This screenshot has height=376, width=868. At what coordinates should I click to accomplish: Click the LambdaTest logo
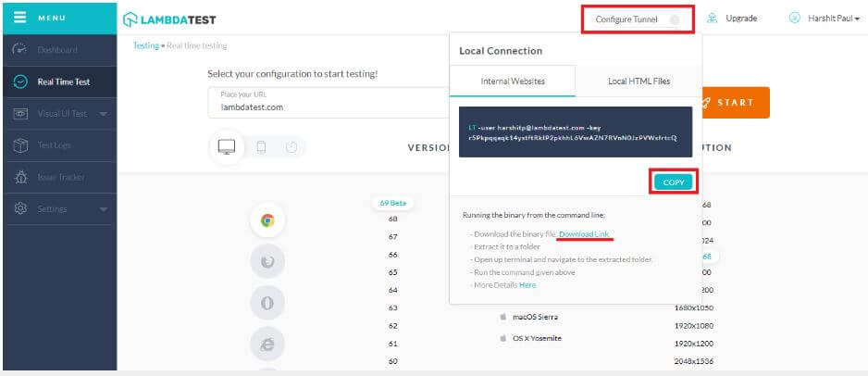point(178,19)
